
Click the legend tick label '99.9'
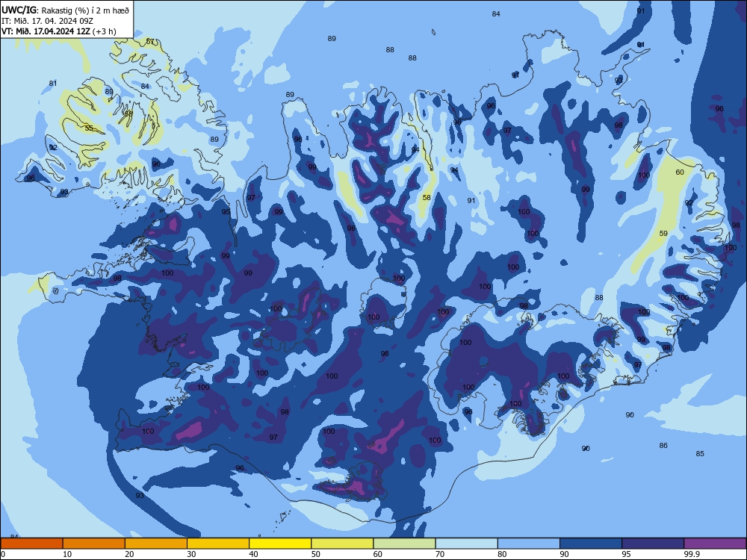pos(691,554)
